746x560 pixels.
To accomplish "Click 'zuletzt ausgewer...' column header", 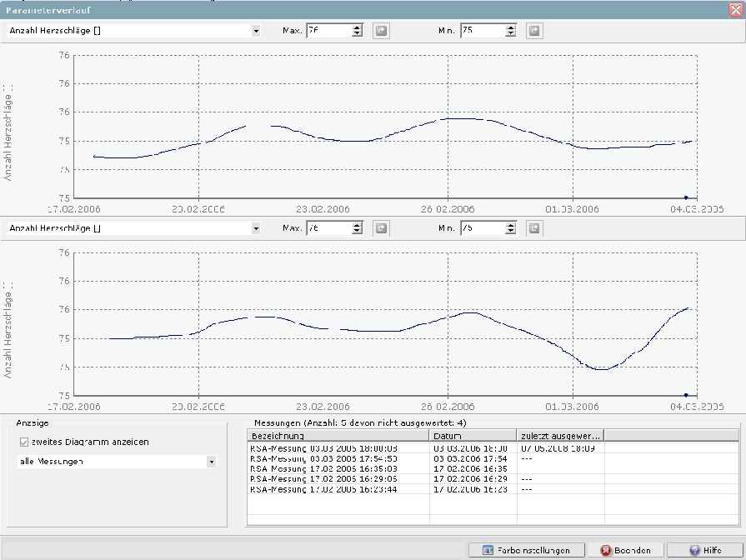I will coord(559,436).
